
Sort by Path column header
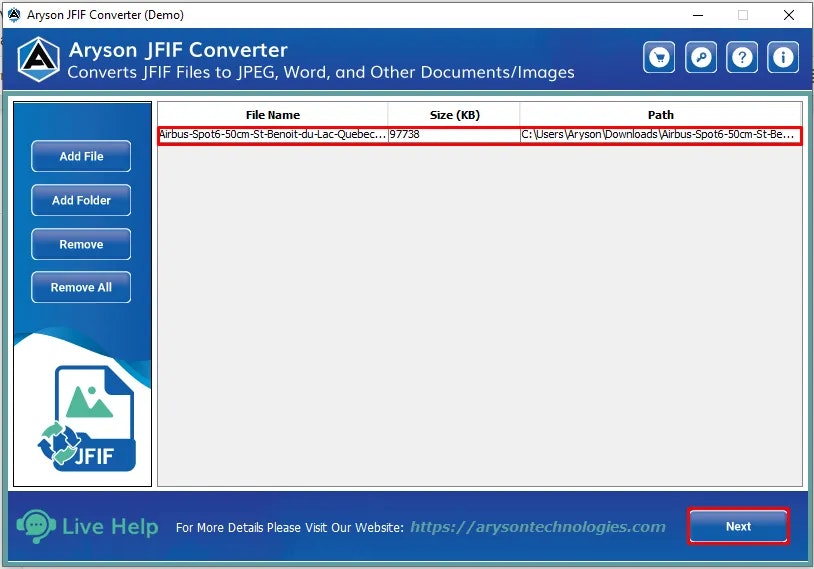(x=660, y=115)
